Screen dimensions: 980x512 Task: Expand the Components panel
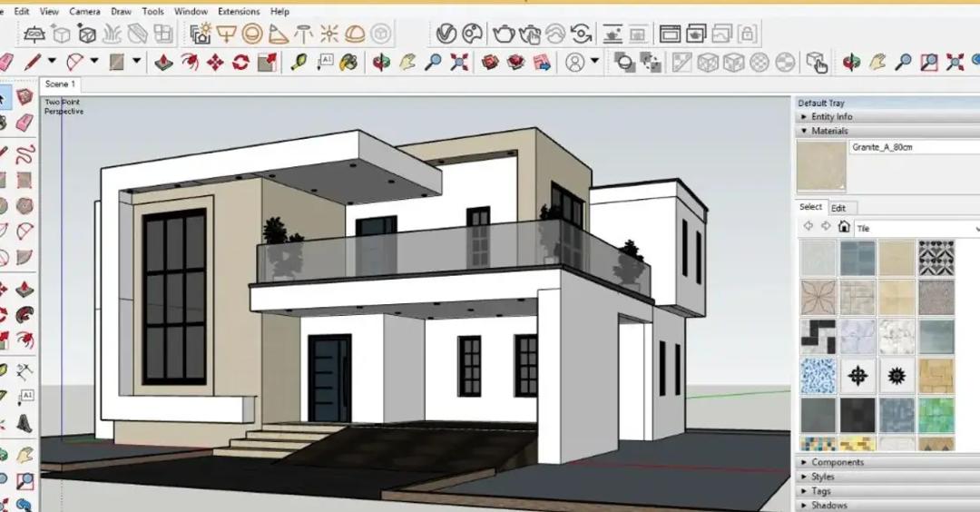coord(837,462)
